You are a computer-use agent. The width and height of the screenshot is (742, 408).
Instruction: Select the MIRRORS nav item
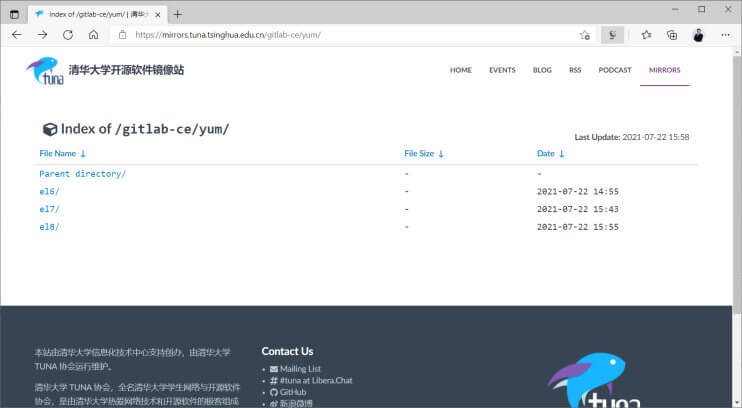pyautogui.click(x=664, y=70)
